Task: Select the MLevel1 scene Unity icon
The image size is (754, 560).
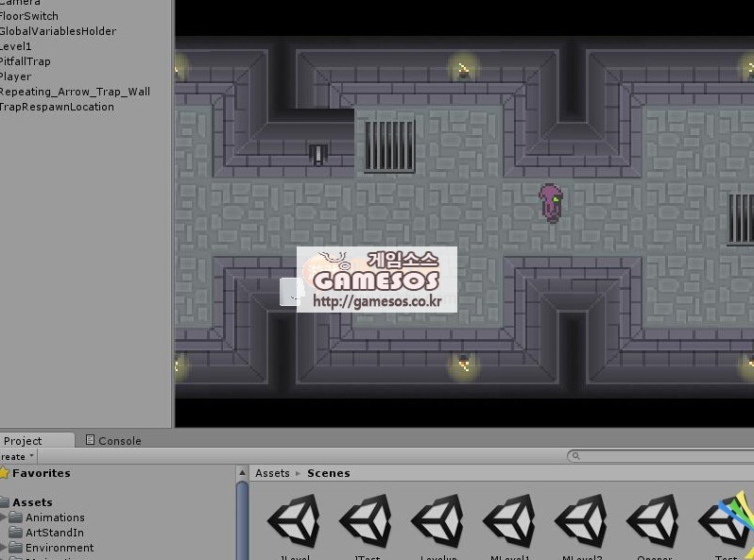Action: (x=509, y=520)
